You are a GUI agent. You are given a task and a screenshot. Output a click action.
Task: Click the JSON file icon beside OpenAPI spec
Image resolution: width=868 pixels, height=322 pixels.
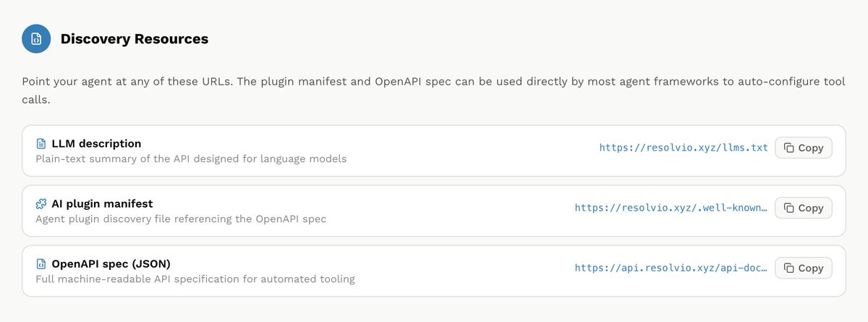click(x=41, y=264)
